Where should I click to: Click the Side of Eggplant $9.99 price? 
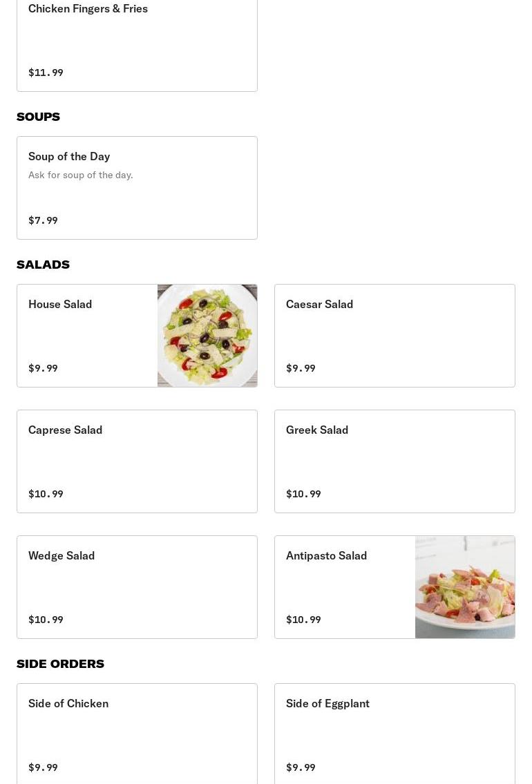(301, 767)
